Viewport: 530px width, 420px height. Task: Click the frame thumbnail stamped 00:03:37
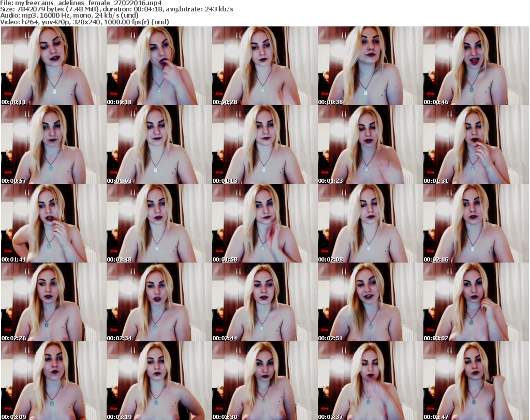pos(370,381)
